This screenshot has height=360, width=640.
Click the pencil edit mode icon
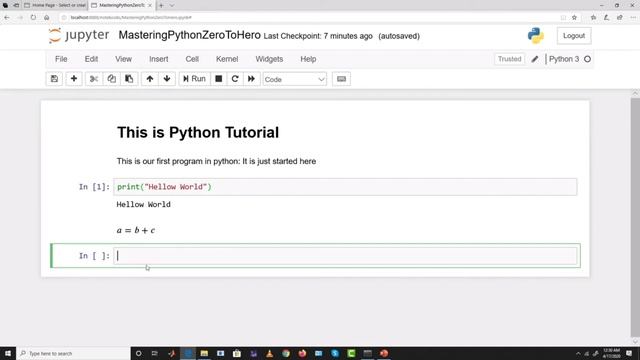[535, 59]
